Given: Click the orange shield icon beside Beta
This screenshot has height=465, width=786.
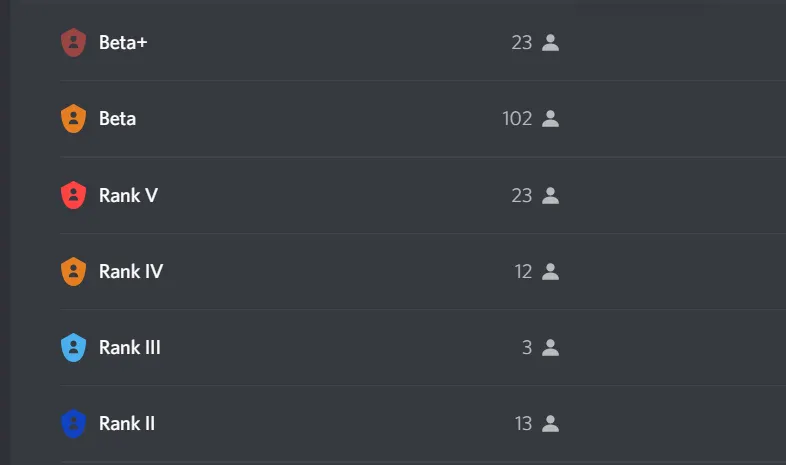Looking at the screenshot, I should (73, 119).
